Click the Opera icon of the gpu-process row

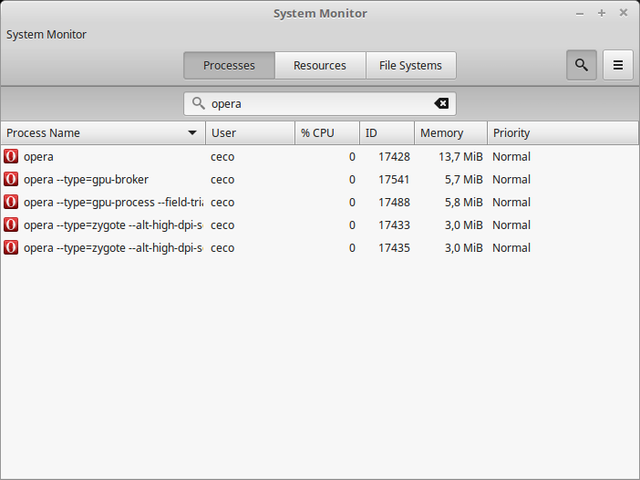[x=11, y=202]
